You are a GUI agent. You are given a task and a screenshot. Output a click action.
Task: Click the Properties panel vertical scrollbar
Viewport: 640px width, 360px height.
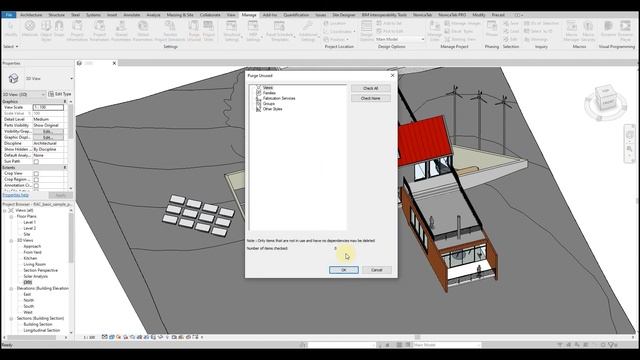(x=71, y=122)
